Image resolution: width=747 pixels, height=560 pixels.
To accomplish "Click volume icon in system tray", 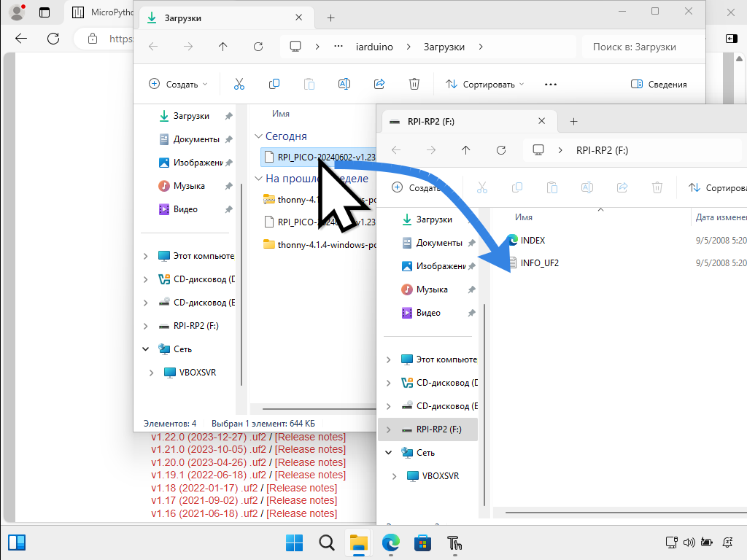I will 689,542.
